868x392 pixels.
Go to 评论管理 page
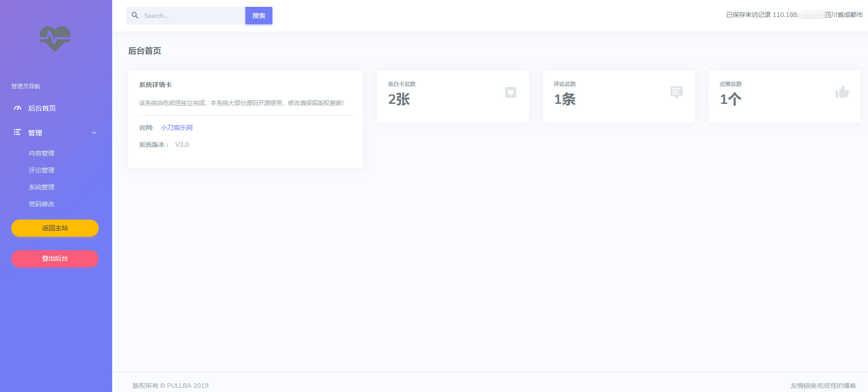pyautogui.click(x=42, y=170)
